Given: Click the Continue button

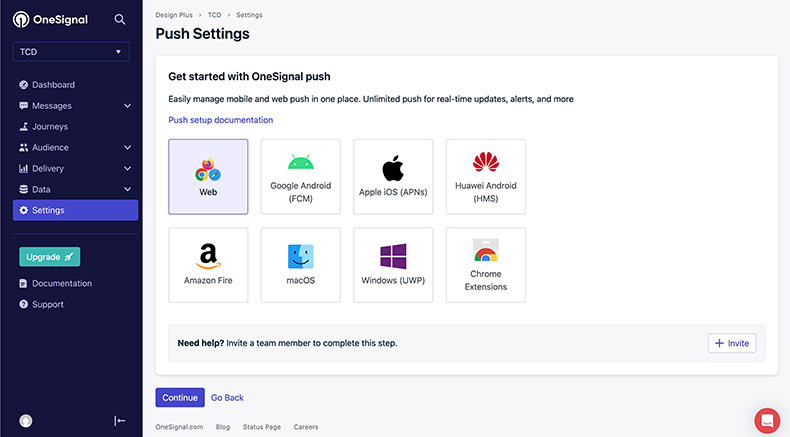Looking at the screenshot, I should (180, 398).
